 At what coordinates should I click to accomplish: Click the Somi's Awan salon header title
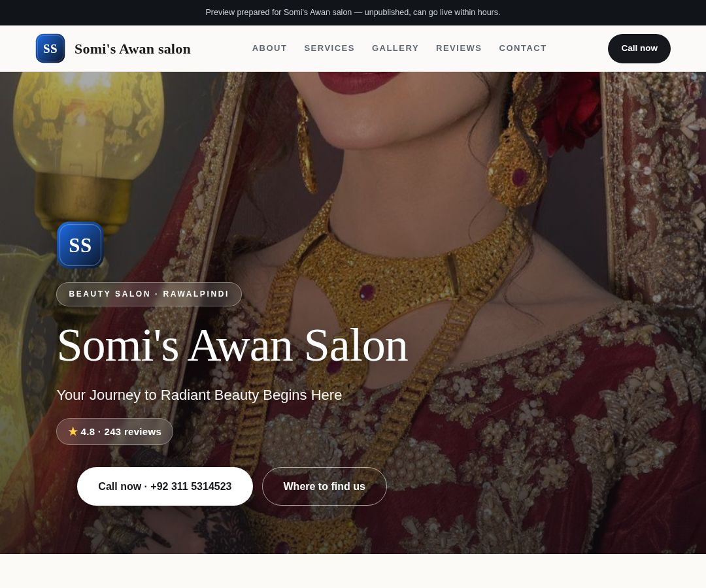[x=132, y=48]
